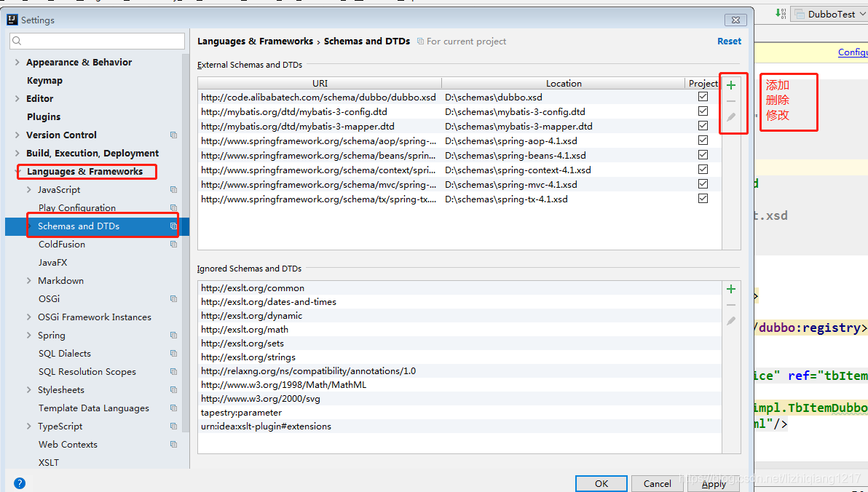The width and height of the screenshot is (868, 492).
Task: Click project-level icon beside Version Control
Action: coord(173,135)
